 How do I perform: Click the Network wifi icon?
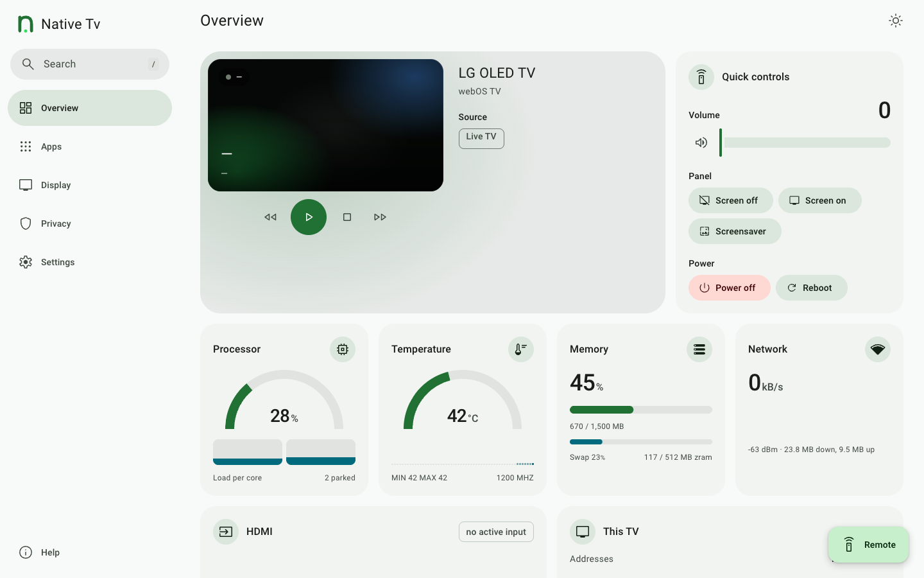click(878, 349)
